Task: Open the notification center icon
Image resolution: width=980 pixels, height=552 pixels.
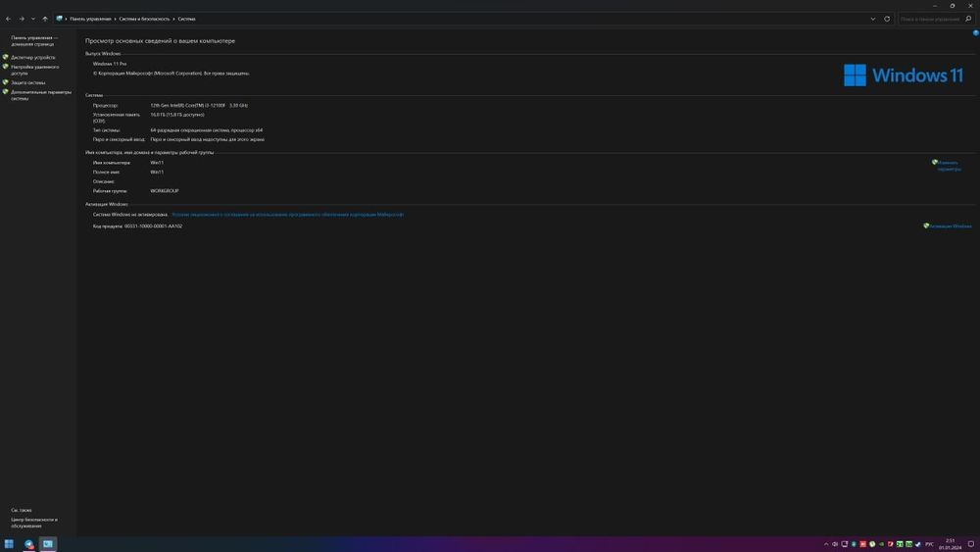Action: 970,544
